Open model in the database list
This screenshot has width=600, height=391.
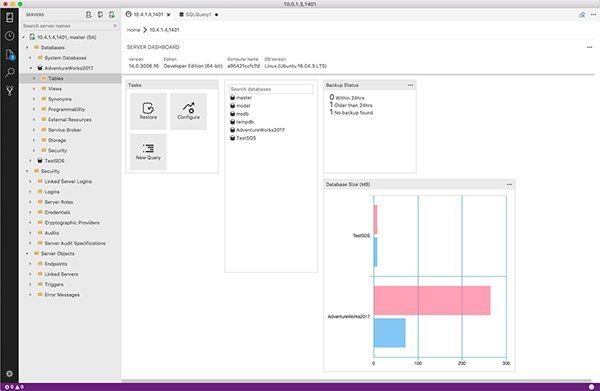pyautogui.click(x=243, y=106)
